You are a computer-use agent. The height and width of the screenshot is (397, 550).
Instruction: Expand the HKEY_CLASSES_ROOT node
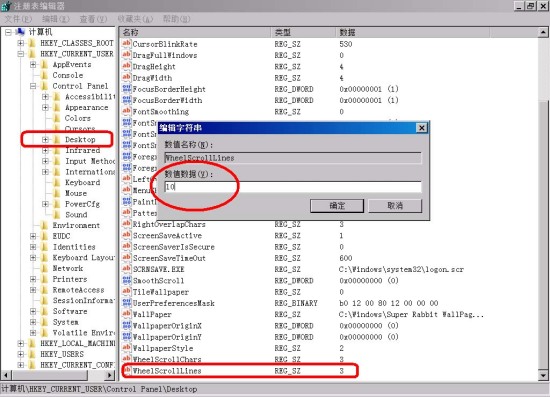[x=21, y=43]
